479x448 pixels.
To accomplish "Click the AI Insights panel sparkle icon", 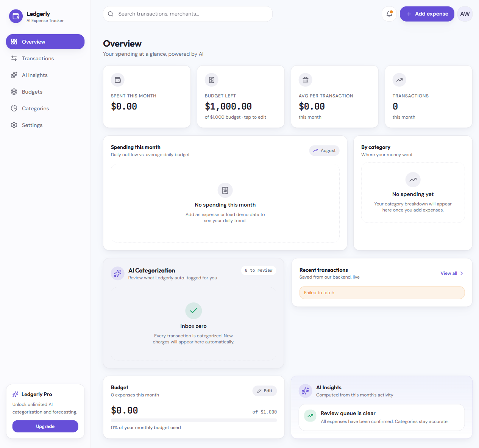I will pos(306,391).
